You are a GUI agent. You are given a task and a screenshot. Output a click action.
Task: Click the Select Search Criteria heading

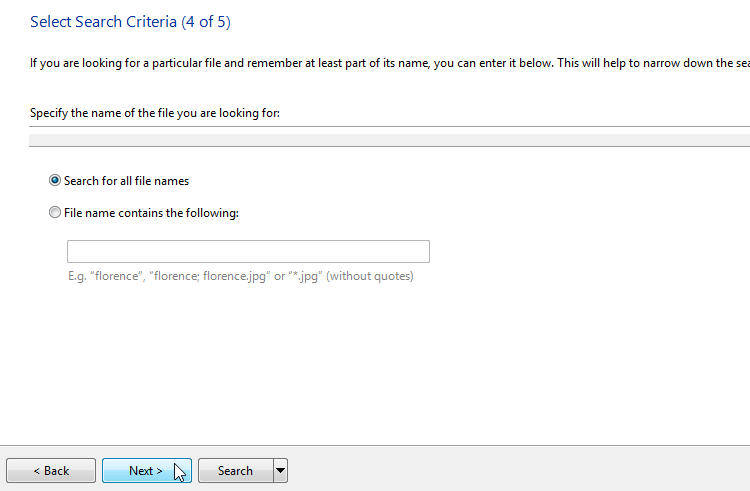click(x=103, y=22)
